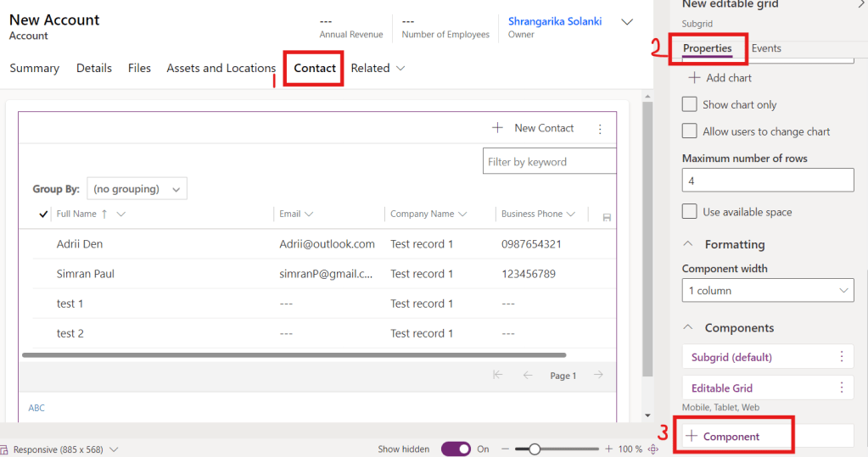Open the Contact form tab
The image size is (868, 457).
[315, 68]
